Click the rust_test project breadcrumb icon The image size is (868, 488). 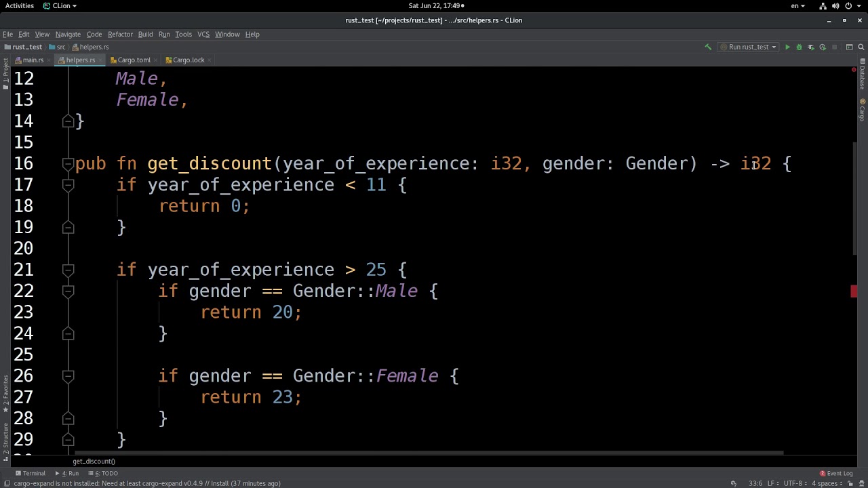(x=7, y=47)
